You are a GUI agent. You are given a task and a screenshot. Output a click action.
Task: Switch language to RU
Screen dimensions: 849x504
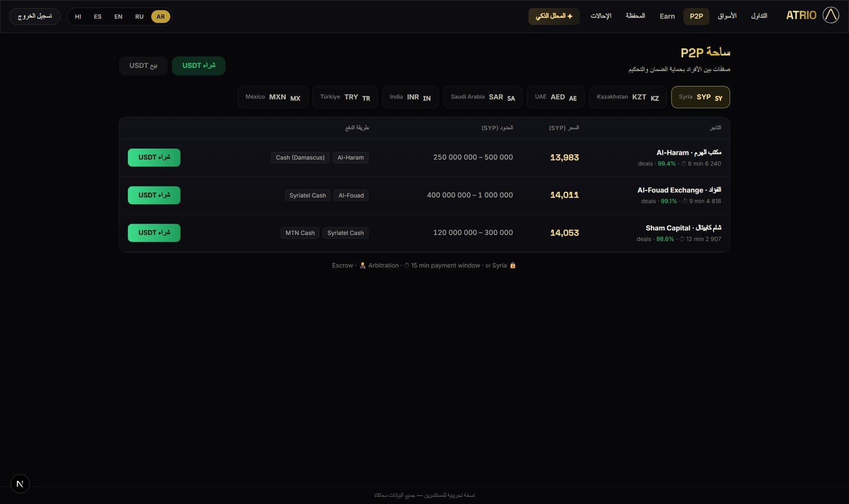[x=139, y=17]
